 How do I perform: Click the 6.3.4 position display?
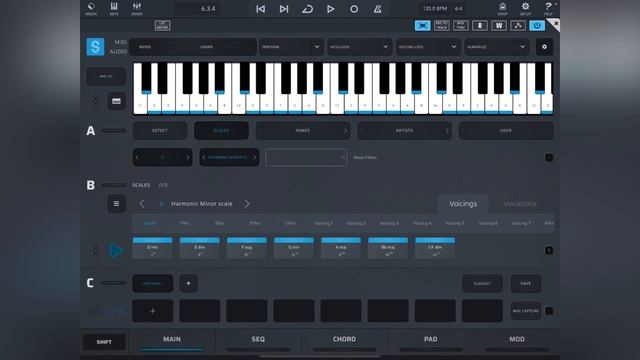[208, 9]
